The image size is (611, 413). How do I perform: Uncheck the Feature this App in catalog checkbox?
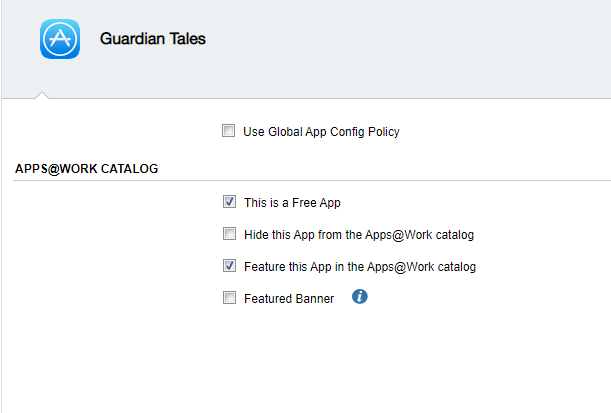pyautogui.click(x=229, y=266)
